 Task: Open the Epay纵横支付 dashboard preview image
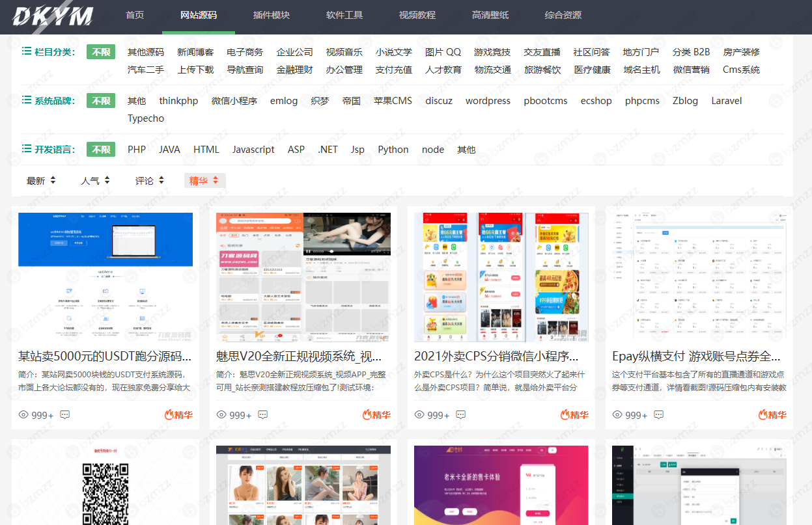[699, 277]
